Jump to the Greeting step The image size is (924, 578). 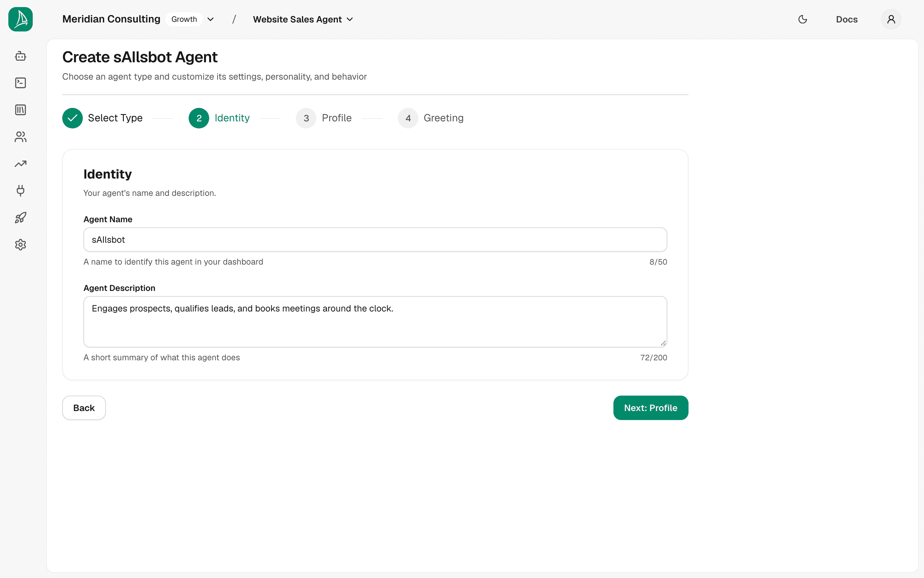[431, 118]
